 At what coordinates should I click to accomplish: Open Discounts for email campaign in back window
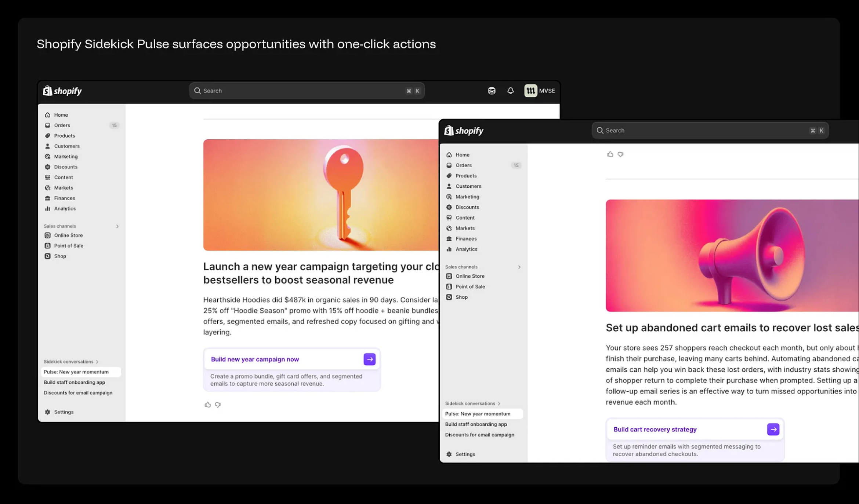78,392
